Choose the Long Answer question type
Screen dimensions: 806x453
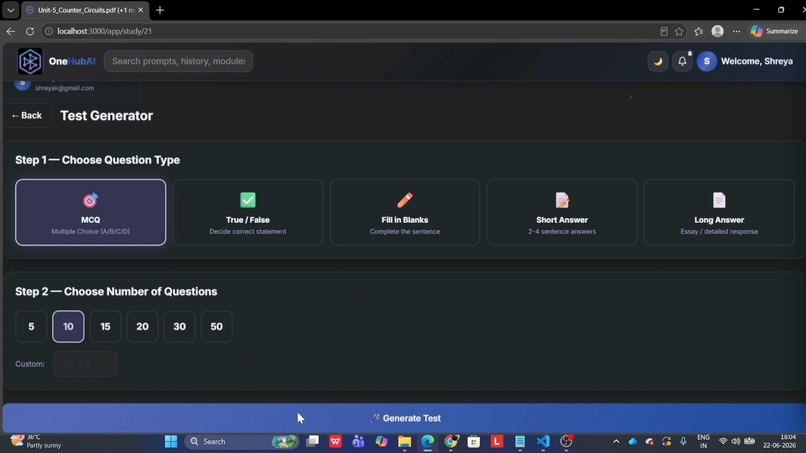(x=719, y=212)
